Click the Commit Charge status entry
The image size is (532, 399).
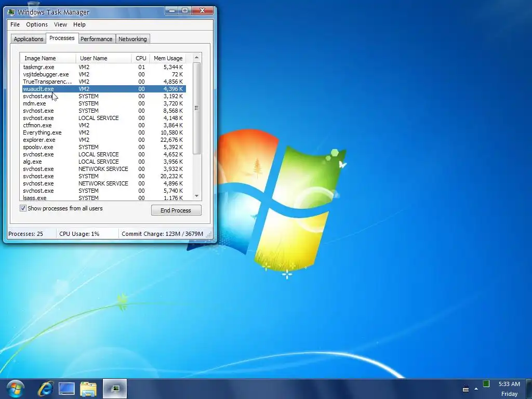point(162,234)
